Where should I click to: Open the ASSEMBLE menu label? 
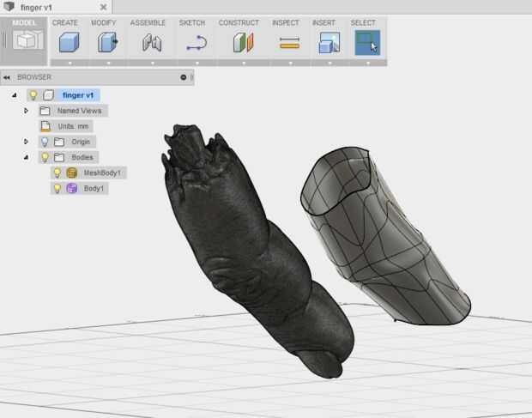point(148,22)
